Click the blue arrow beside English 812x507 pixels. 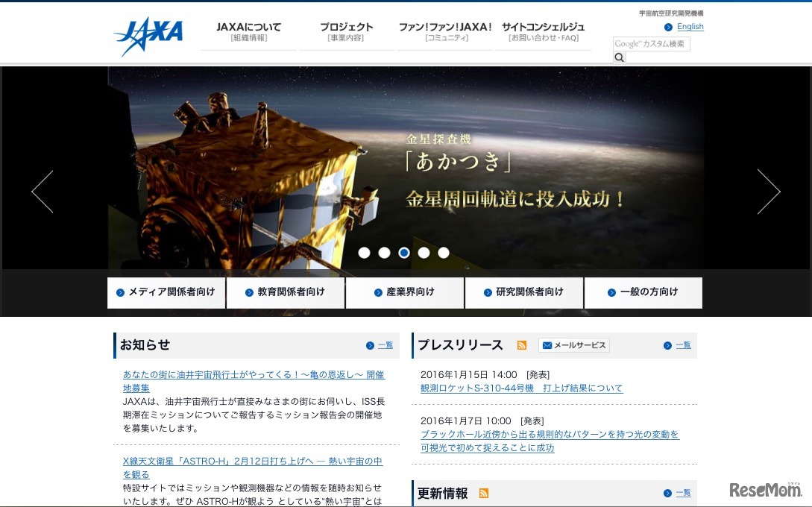670,27
